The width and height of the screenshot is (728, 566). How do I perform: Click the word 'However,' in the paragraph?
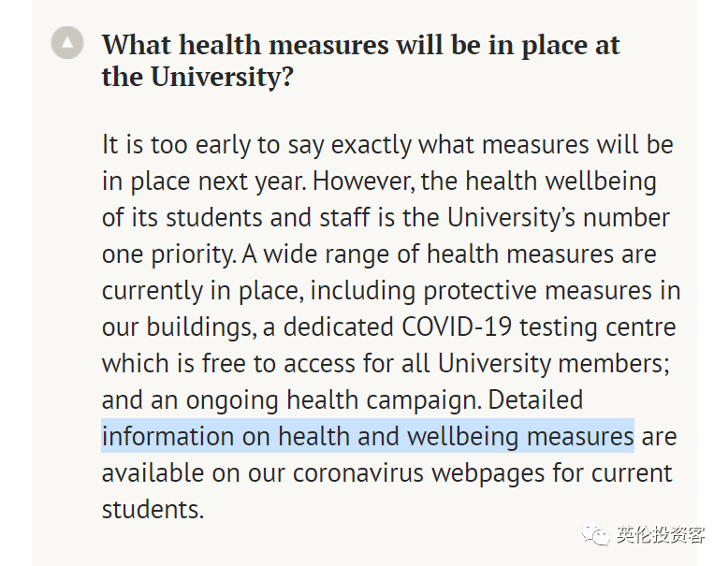click(364, 181)
